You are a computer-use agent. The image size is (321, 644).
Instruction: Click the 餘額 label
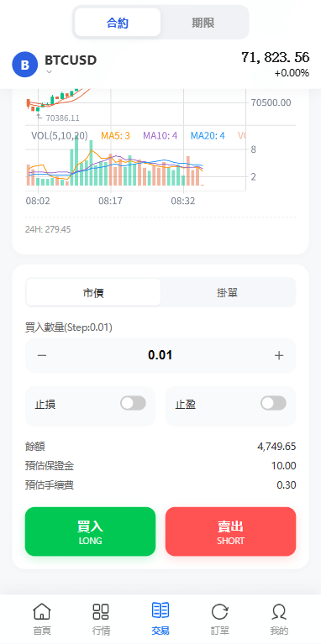click(x=35, y=447)
